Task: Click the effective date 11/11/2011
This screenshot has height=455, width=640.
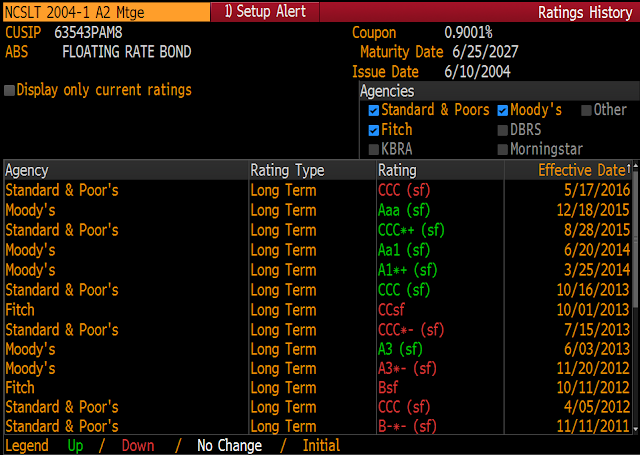Action: (593, 426)
